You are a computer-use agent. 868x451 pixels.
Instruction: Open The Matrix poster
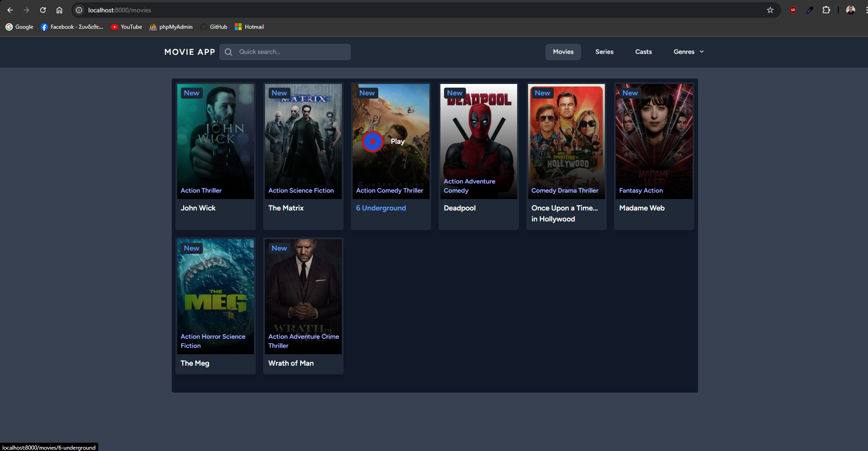(x=303, y=142)
